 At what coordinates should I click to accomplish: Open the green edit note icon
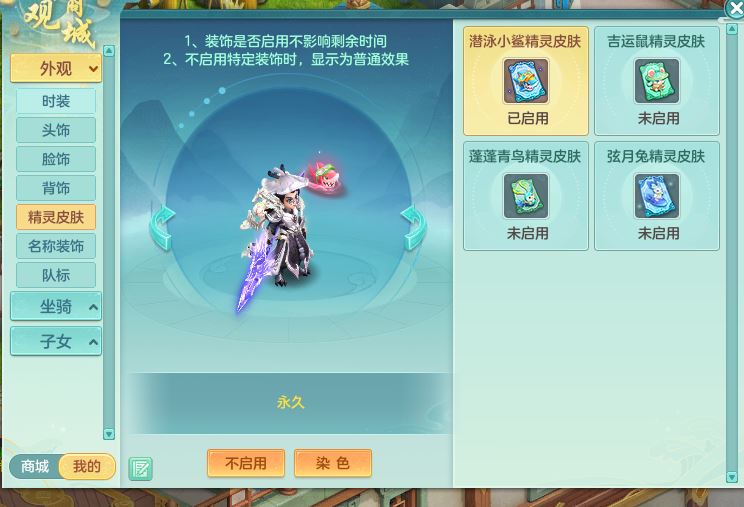pyautogui.click(x=140, y=469)
